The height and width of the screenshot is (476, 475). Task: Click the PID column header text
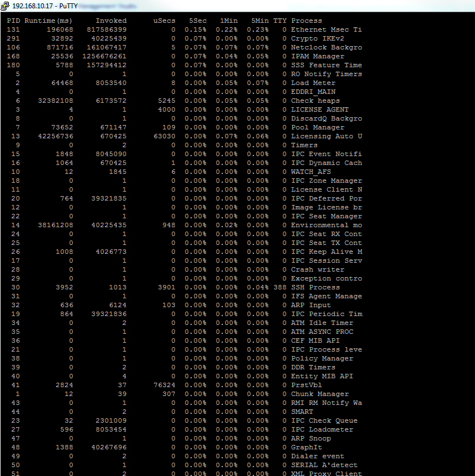point(13,20)
